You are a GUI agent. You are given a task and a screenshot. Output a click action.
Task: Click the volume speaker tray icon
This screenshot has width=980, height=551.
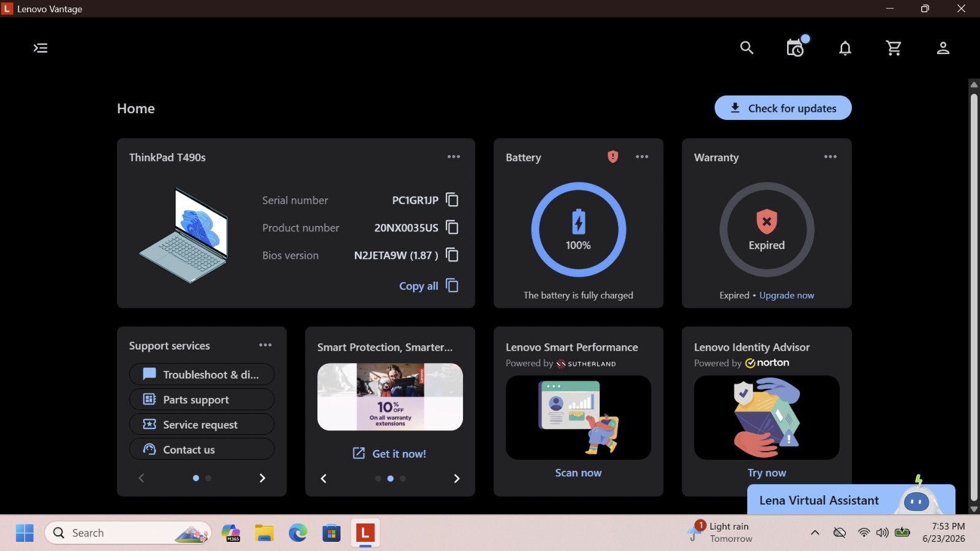click(882, 533)
